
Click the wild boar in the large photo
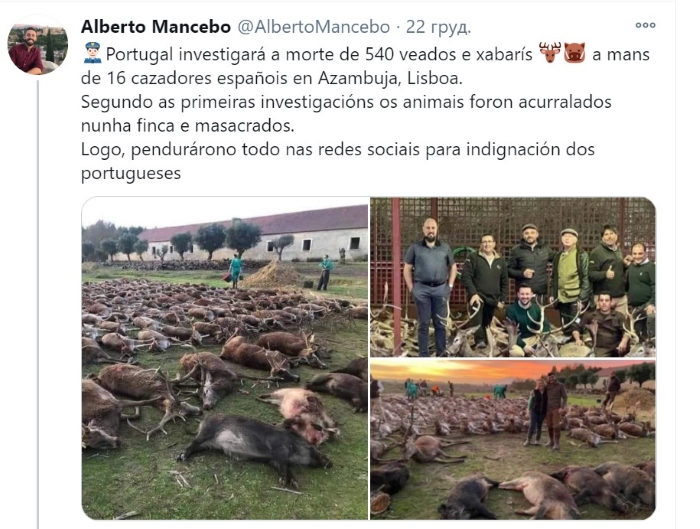[252, 446]
